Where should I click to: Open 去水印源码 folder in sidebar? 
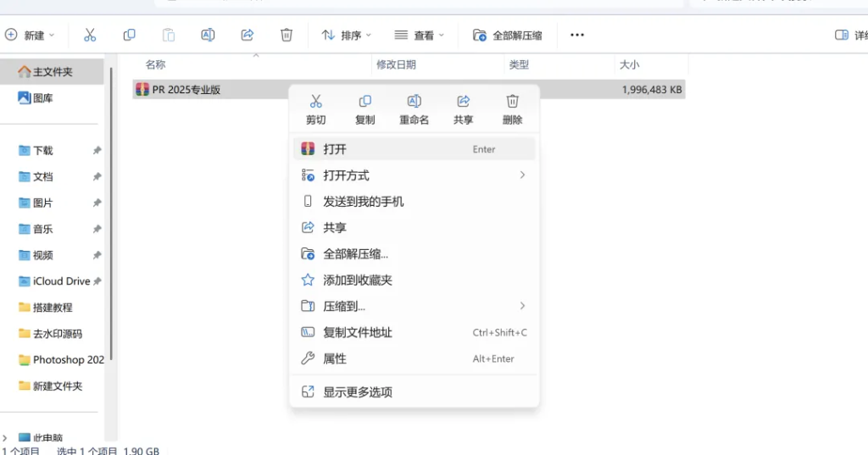(x=50, y=334)
